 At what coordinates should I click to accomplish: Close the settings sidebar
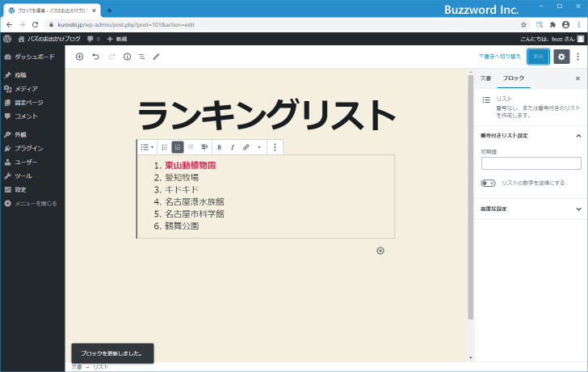[x=577, y=78]
